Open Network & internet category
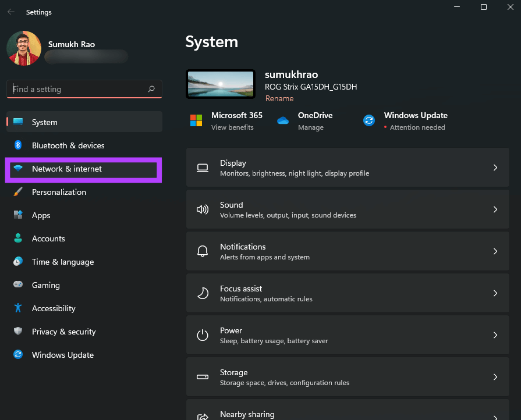Viewport: 521px width, 420px height. pos(83,169)
